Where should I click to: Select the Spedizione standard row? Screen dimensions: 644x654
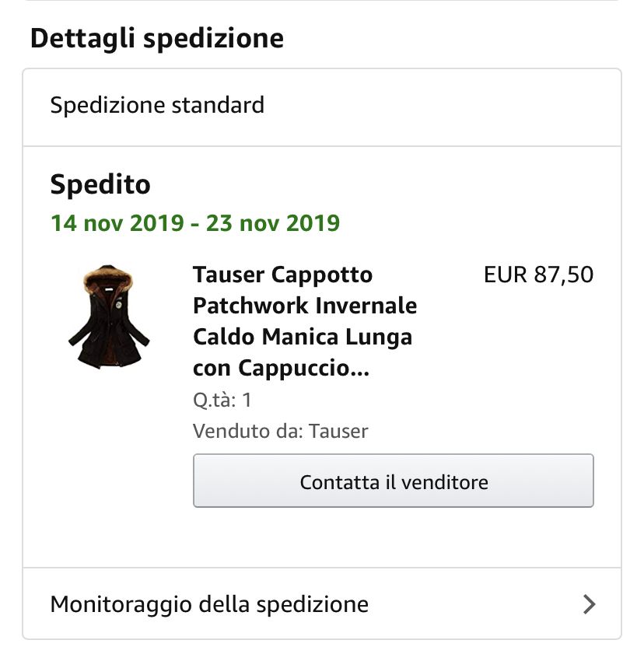click(322, 107)
